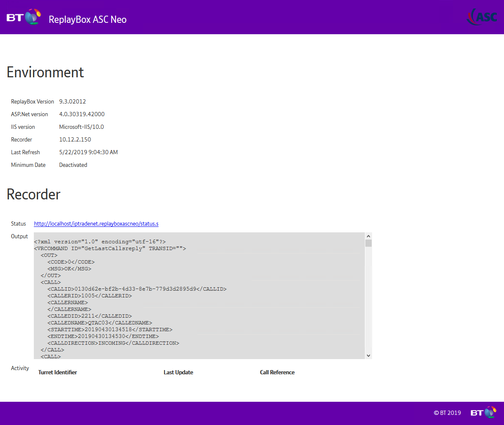Screen dimensions: 504x425
Task: Click the Activity label
Action: (x=20, y=368)
